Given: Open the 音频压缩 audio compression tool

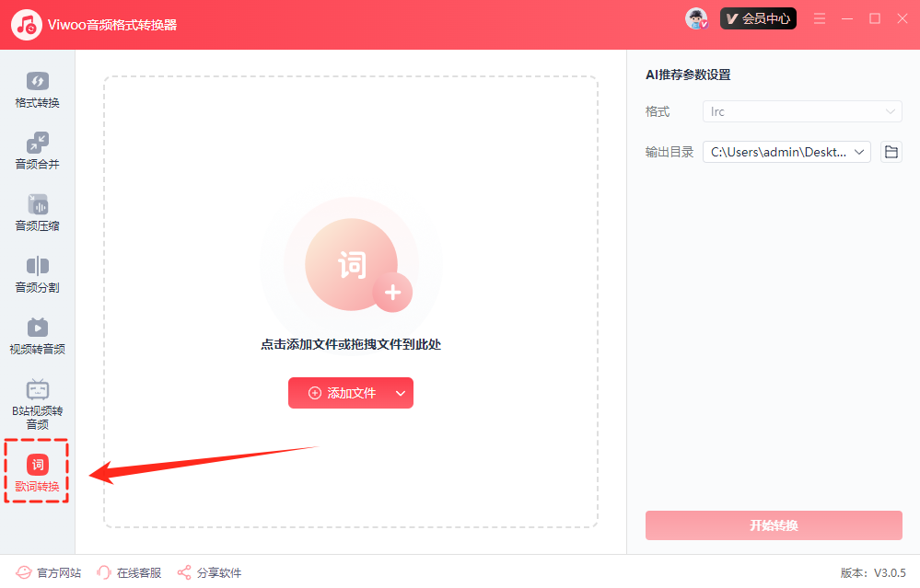Looking at the screenshot, I should pos(37,213).
